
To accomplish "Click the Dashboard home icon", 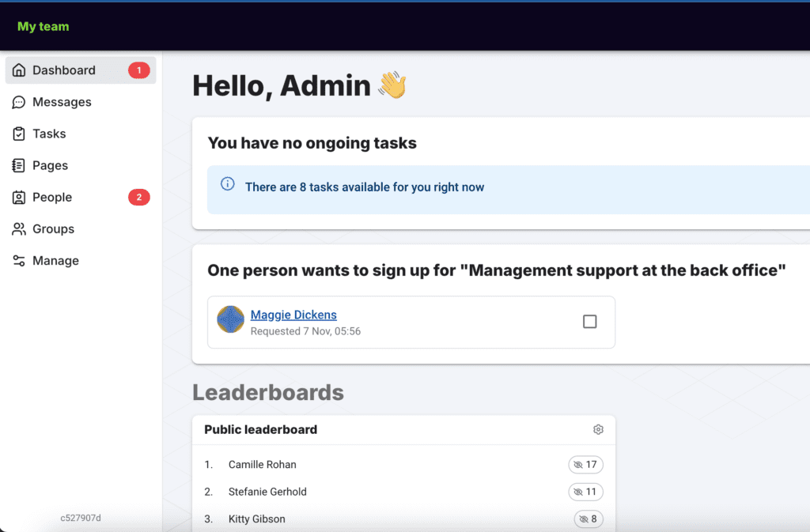I will pos(19,70).
